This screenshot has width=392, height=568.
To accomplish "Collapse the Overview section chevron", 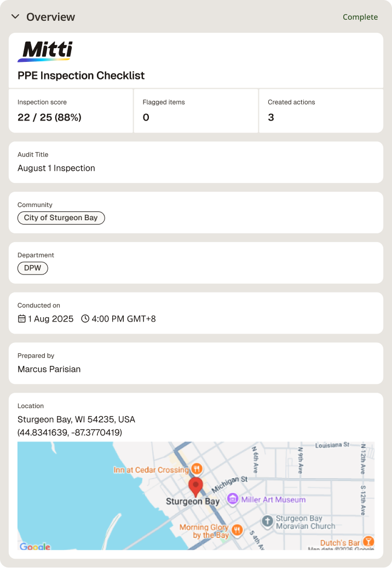I will (x=15, y=16).
